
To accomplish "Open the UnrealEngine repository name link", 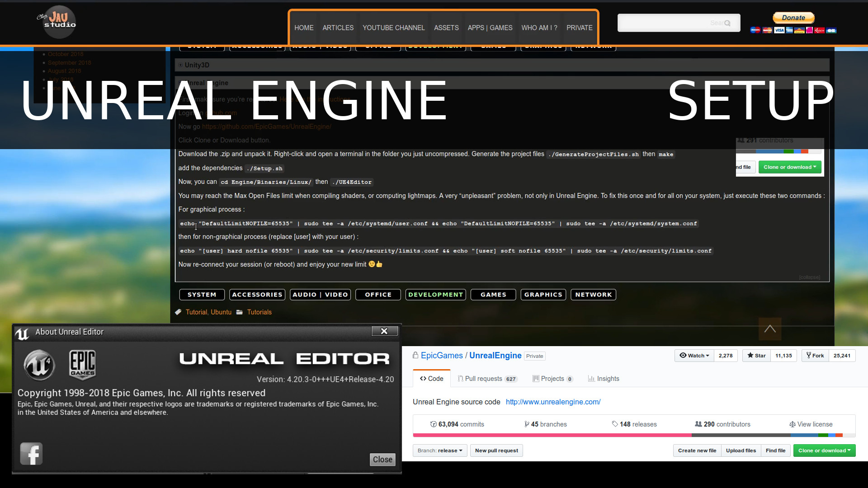I will 495,356.
